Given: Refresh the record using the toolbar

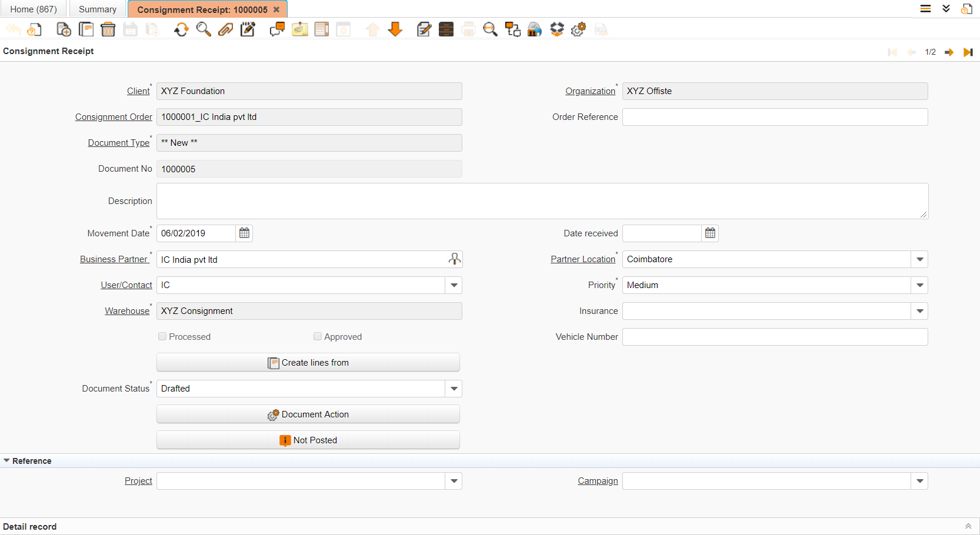Looking at the screenshot, I should tap(181, 29).
